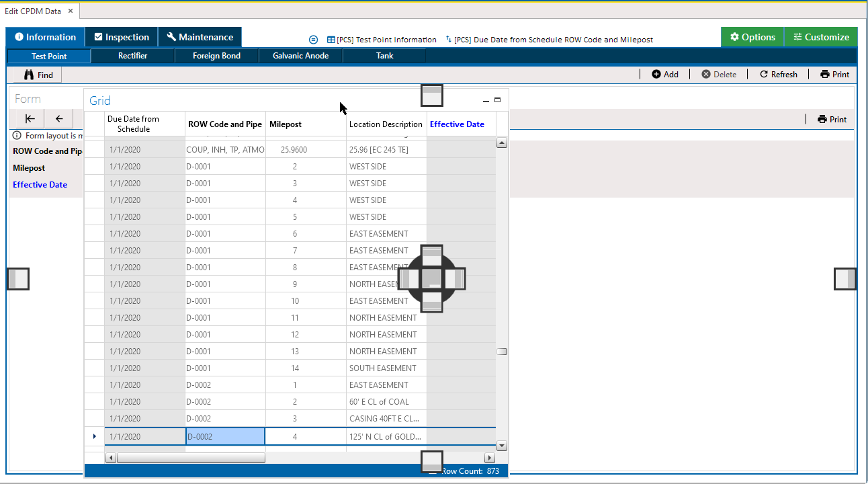The height and width of the screenshot is (484, 868).
Task: Jump to first record in Form panel
Action: point(30,119)
